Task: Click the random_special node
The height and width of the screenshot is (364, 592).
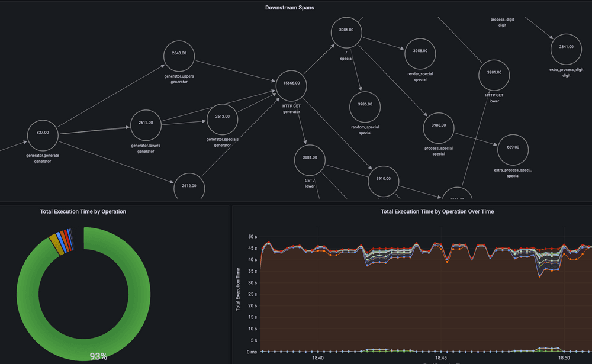Action: point(365,106)
